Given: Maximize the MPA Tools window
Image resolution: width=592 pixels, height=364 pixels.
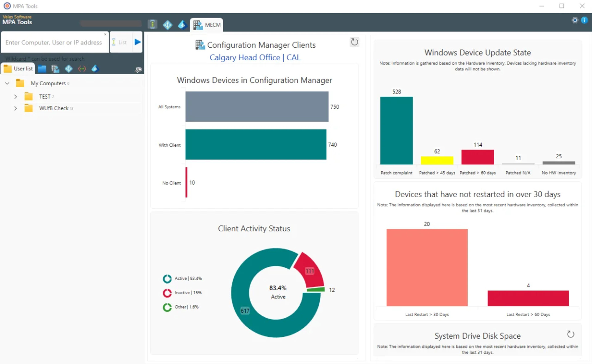Looking at the screenshot, I should coord(562,6).
